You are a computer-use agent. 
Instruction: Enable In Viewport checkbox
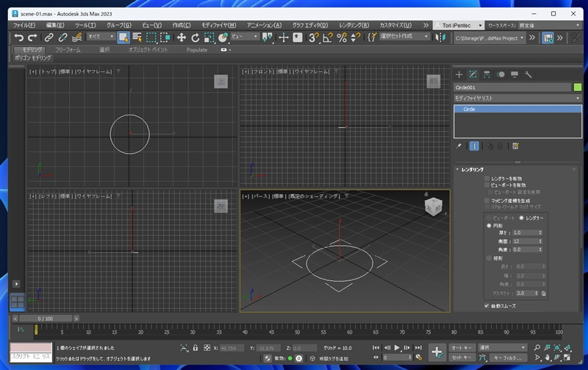[x=487, y=185]
